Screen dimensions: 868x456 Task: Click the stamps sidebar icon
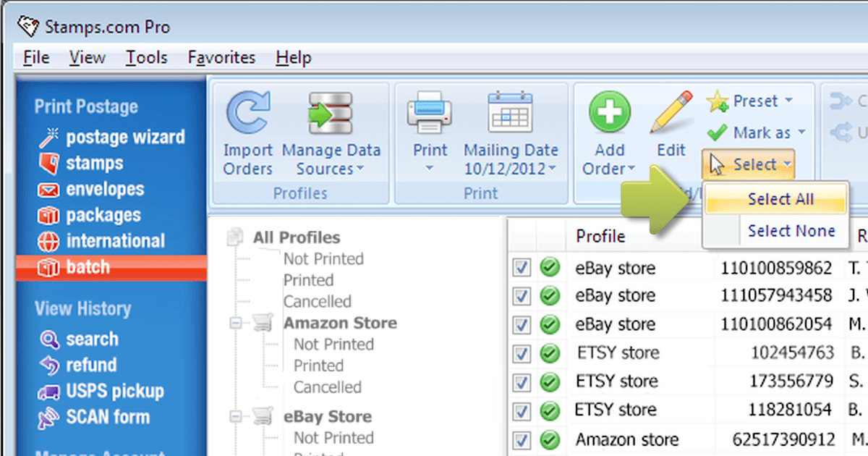pyautogui.click(x=48, y=164)
